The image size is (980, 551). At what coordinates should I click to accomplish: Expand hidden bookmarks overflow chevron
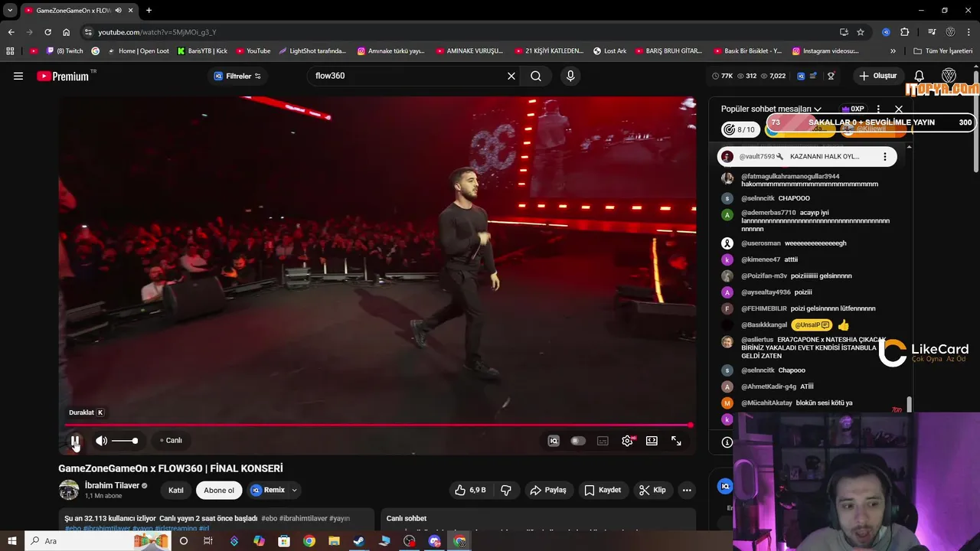click(x=893, y=51)
